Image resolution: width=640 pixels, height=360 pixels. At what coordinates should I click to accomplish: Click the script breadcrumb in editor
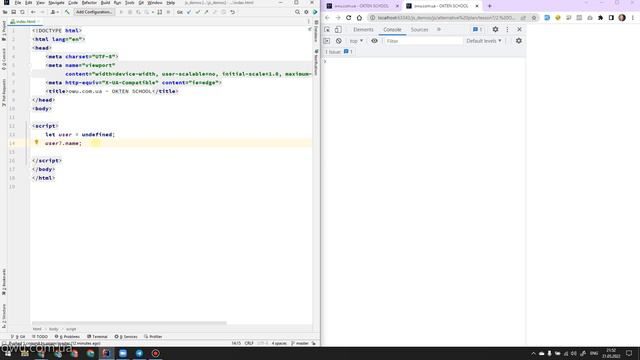pyautogui.click(x=71, y=329)
